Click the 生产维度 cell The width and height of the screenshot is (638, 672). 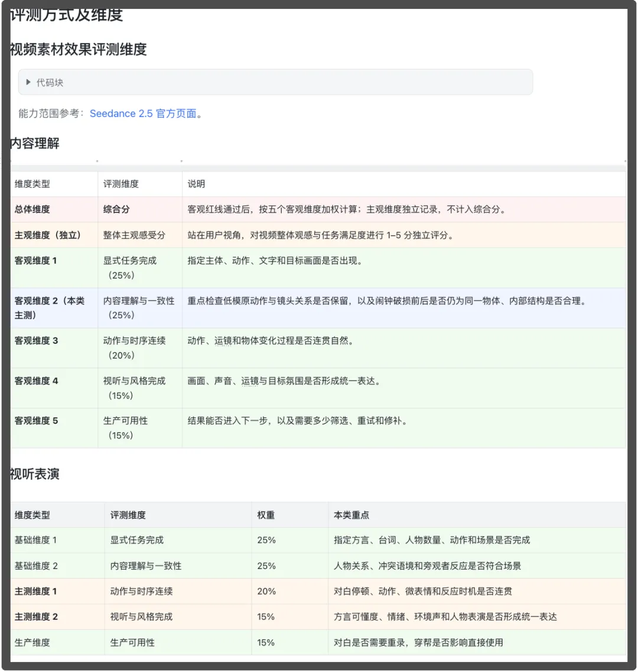coord(57,643)
